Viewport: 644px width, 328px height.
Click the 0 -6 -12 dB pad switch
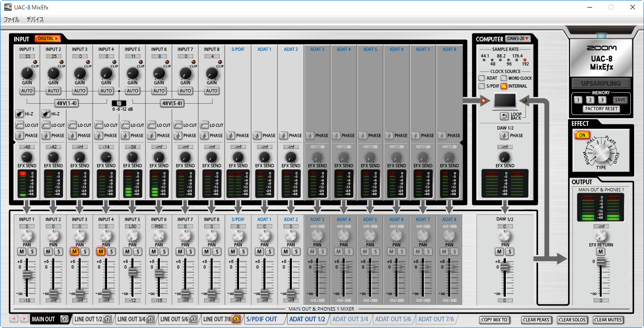(119, 103)
